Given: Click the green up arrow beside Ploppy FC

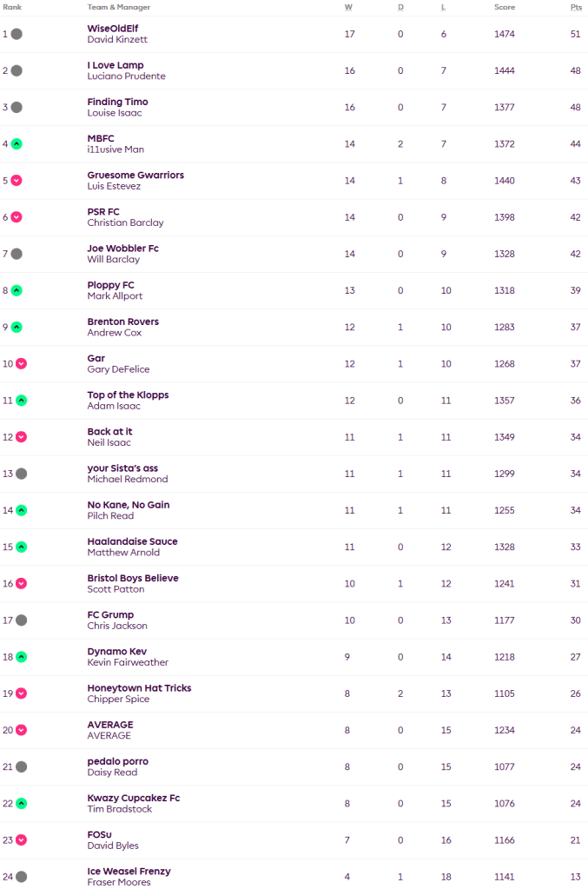Looking at the screenshot, I should pyautogui.click(x=17, y=290).
